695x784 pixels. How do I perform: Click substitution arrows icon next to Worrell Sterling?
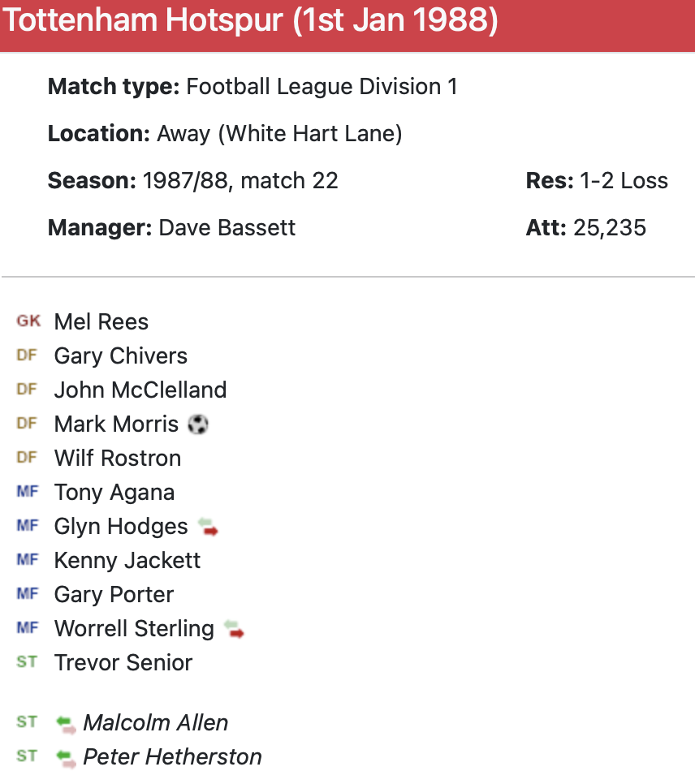234,628
